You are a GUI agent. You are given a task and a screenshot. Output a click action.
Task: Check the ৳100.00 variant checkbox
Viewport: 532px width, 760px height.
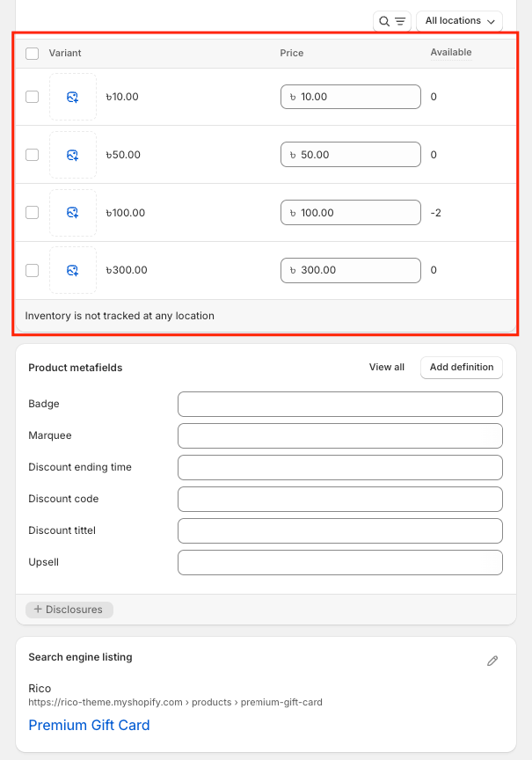pos(32,212)
